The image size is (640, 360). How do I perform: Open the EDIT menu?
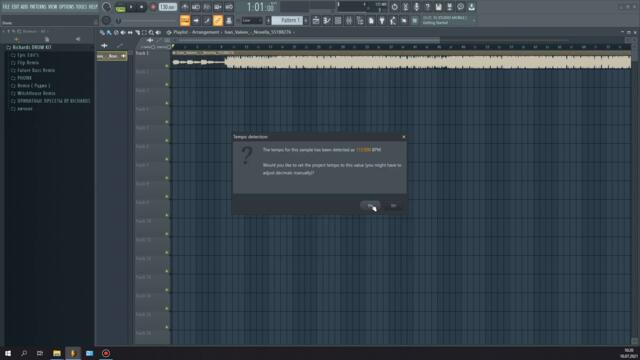click(x=15, y=7)
